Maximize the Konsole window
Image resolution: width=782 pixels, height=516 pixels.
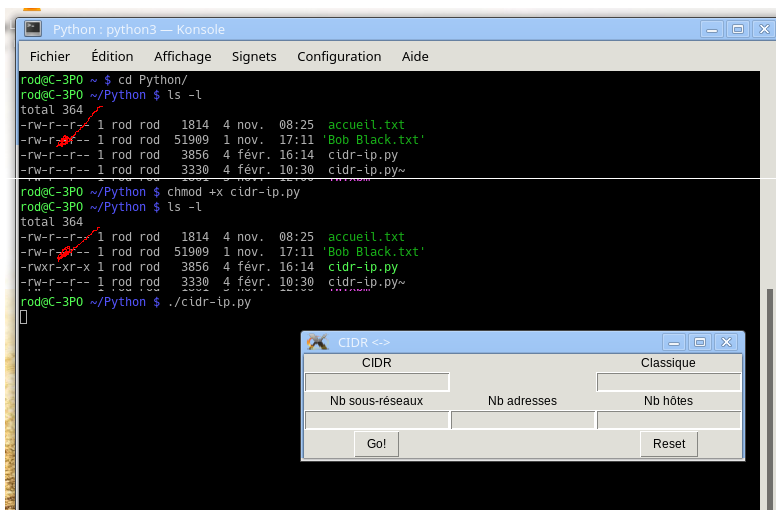click(x=737, y=29)
